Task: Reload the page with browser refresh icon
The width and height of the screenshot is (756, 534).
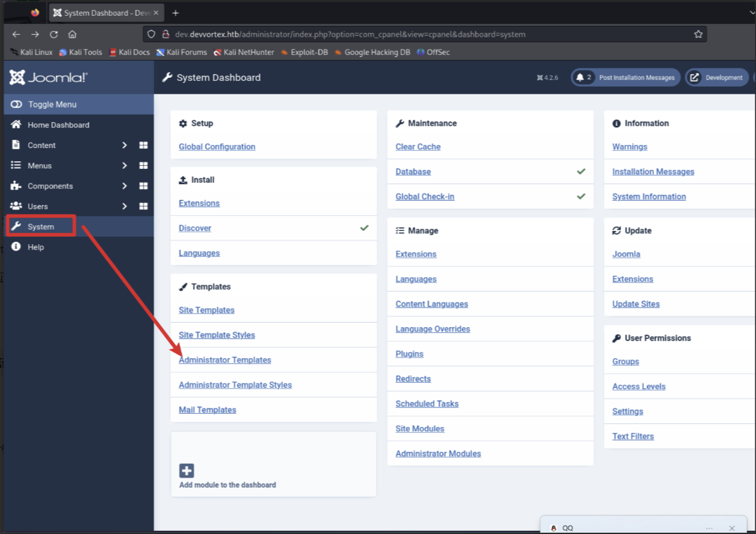Action: click(54, 34)
